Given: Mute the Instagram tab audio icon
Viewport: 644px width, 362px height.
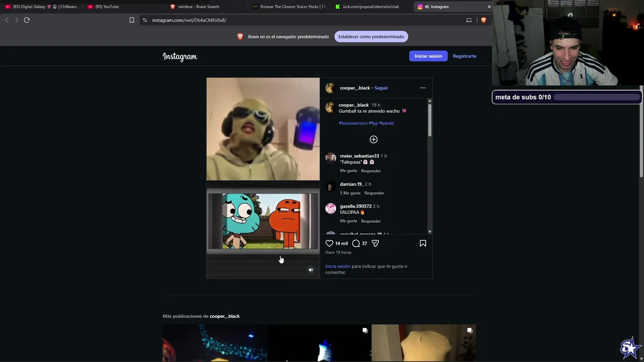Looking at the screenshot, I should [x=427, y=7].
